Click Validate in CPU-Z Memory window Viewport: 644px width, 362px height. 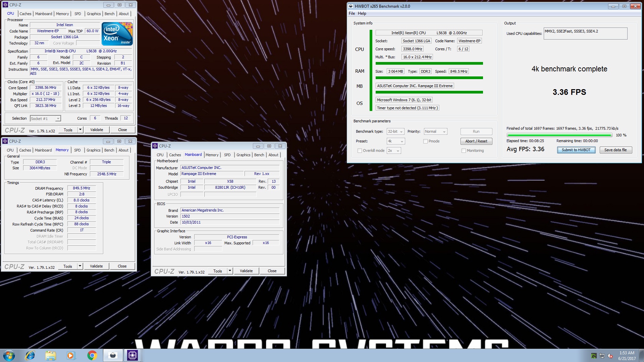coord(96,266)
